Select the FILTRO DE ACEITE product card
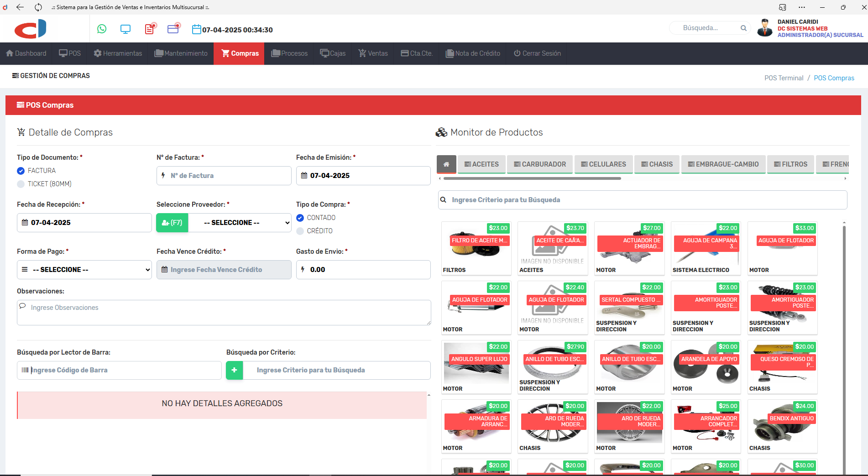Image resolution: width=868 pixels, height=476 pixels. (x=476, y=248)
